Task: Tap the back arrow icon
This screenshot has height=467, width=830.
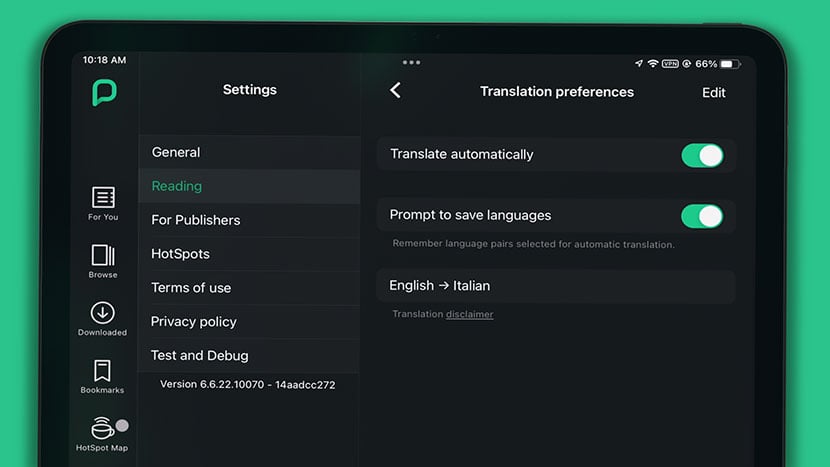Action: [395, 91]
